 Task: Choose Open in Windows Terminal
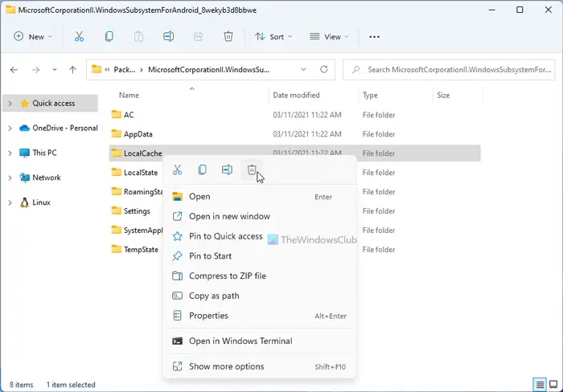tap(259, 341)
